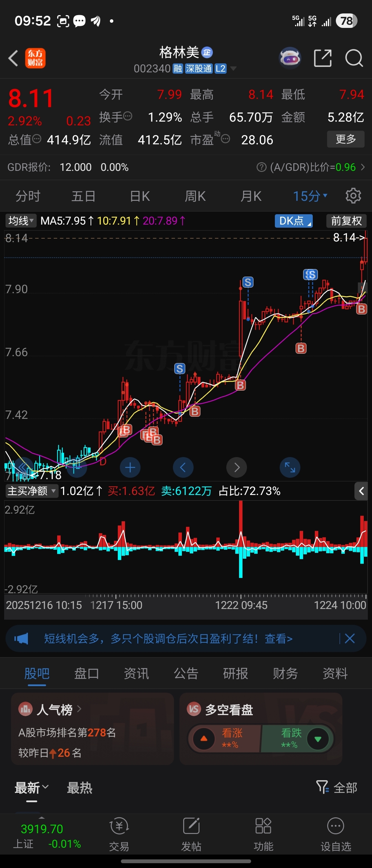Move chart left with arrow button
372x868 pixels.
coord(183,467)
